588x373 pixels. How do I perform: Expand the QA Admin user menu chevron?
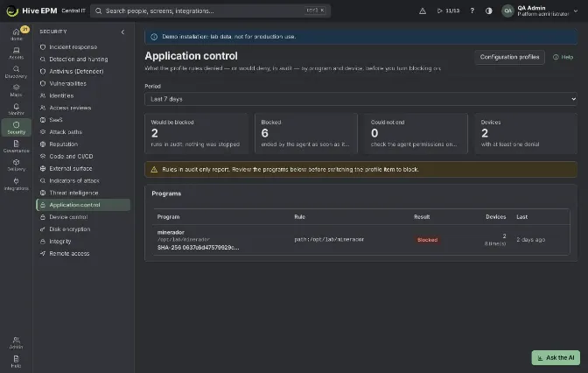coord(576,11)
